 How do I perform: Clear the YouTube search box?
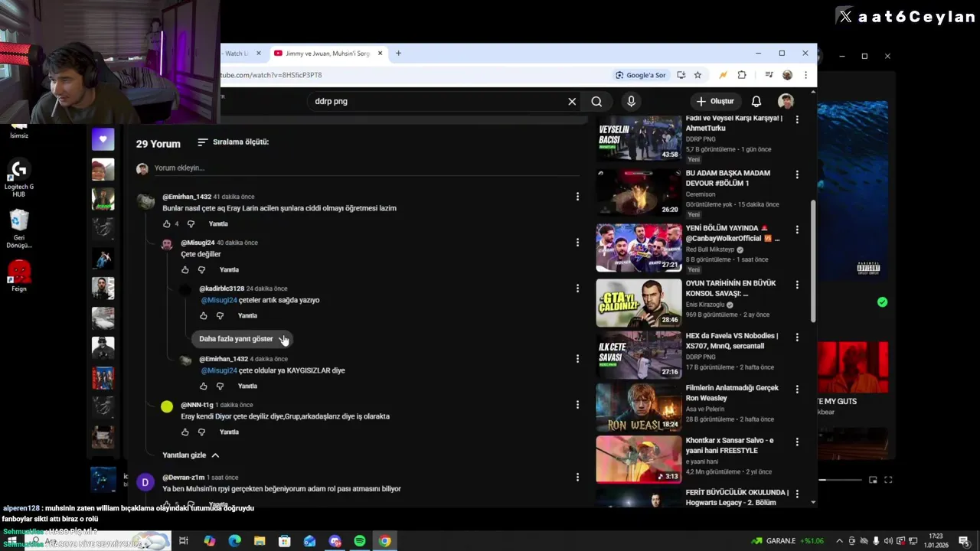tap(572, 101)
